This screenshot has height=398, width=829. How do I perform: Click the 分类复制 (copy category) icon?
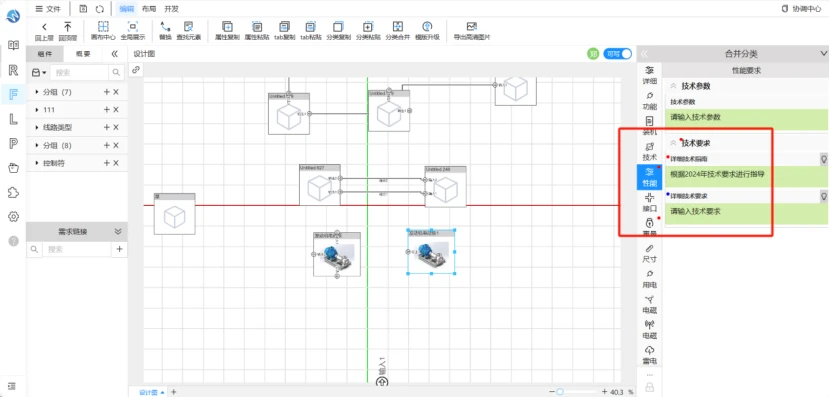point(338,27)
